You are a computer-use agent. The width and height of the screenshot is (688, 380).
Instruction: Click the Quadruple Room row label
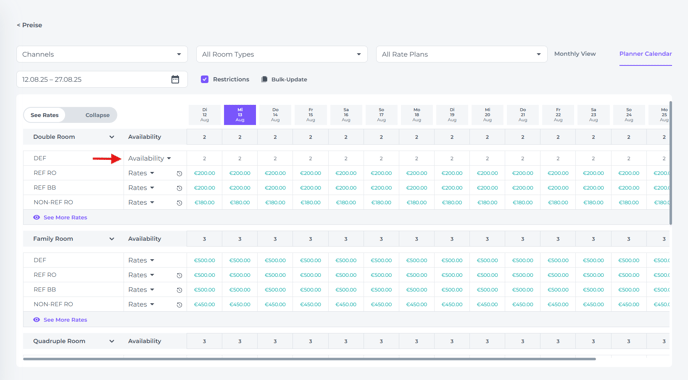pyautogui.click(x=59, y=341)
